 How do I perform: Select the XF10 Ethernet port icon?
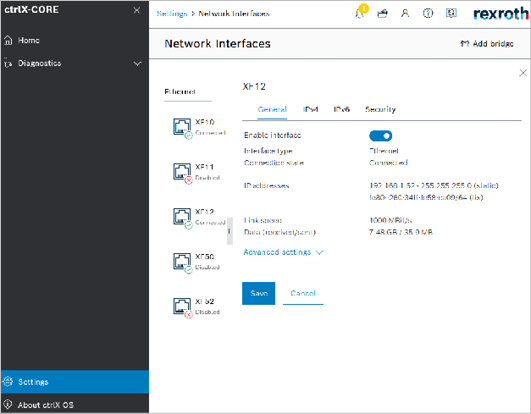tap(183, 128)
